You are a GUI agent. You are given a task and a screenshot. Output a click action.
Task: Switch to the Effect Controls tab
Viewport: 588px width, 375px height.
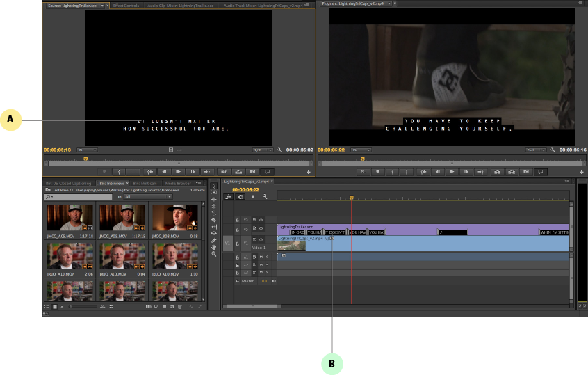pyautogui.click(x=126, y=6)
